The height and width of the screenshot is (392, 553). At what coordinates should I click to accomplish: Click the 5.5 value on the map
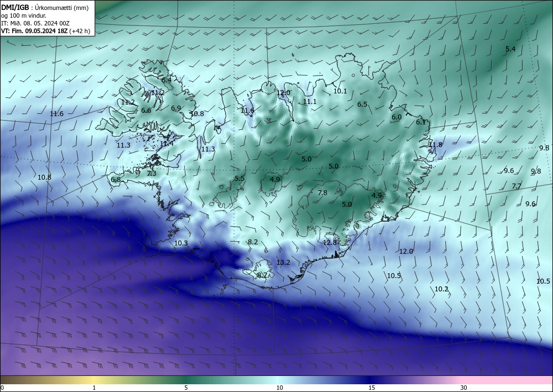(x=239, y=179)
